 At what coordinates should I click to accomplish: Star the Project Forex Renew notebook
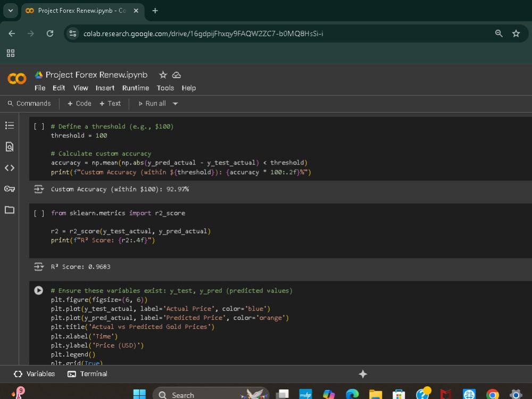[163, 75]
